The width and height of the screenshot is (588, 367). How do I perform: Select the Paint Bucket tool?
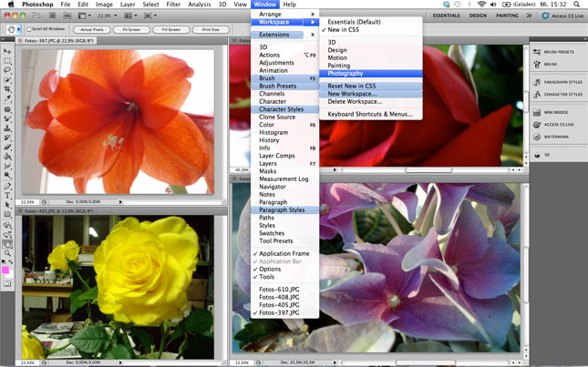coord(7,156)
